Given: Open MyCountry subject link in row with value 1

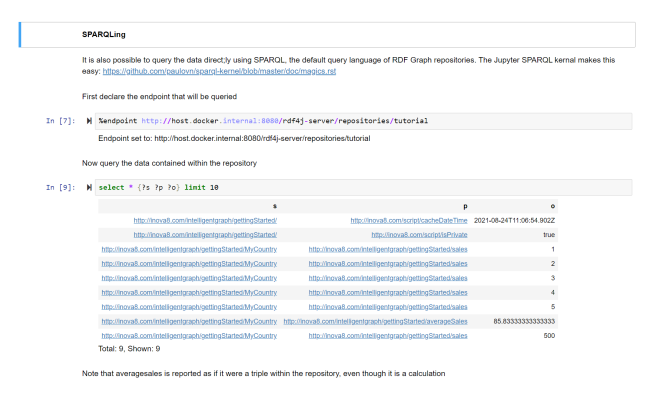Looking at the screenshot, I should click(189, 249).
